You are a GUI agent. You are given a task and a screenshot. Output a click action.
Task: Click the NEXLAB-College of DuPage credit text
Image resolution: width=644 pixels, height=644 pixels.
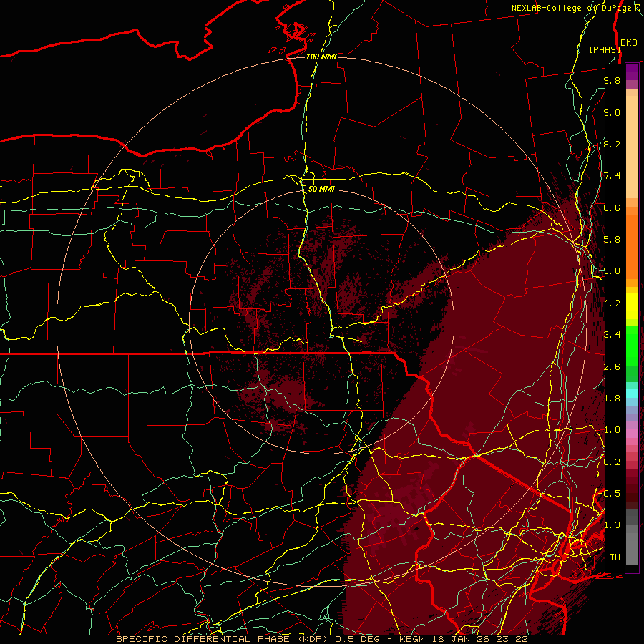tap(576, 8)
